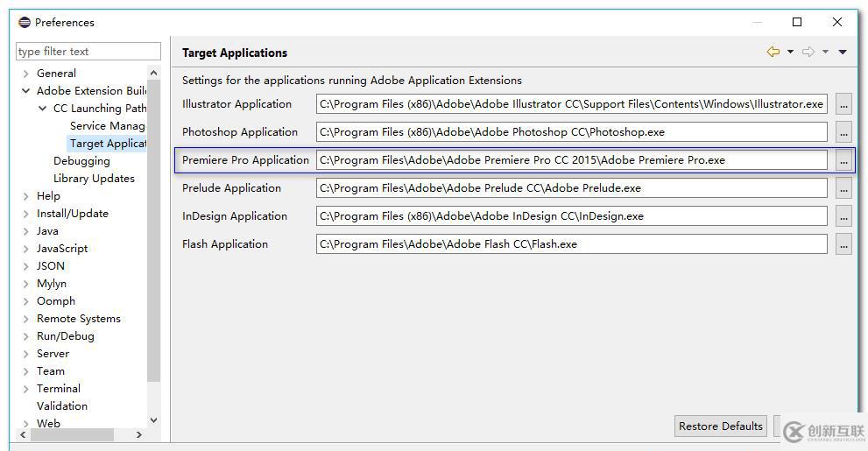
Task: Edit the Premiere Pro Application path field
Action: 572,160
